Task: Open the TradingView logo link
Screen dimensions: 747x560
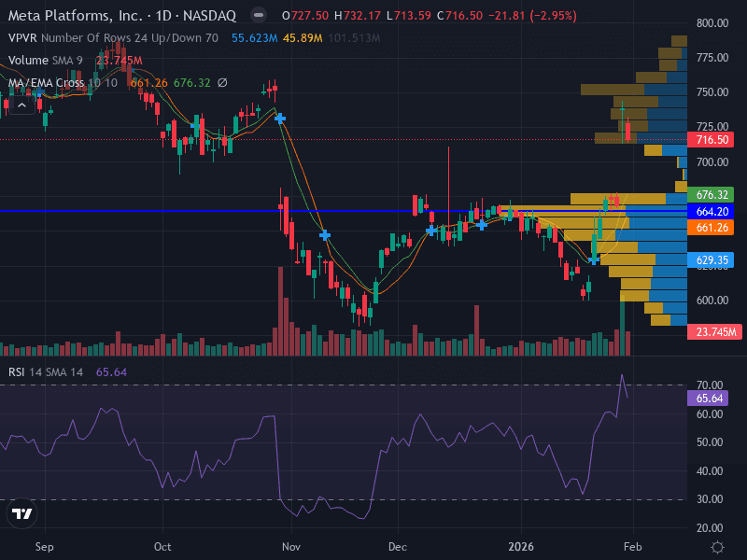Action: tap(21, 513)
